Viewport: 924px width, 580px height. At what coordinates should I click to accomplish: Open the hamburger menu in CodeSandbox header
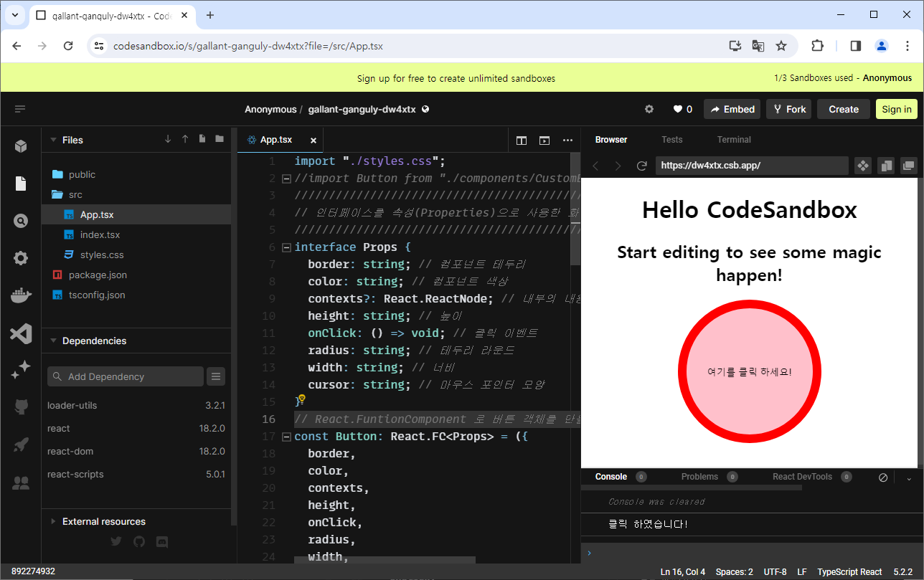[x=20, y=109]
